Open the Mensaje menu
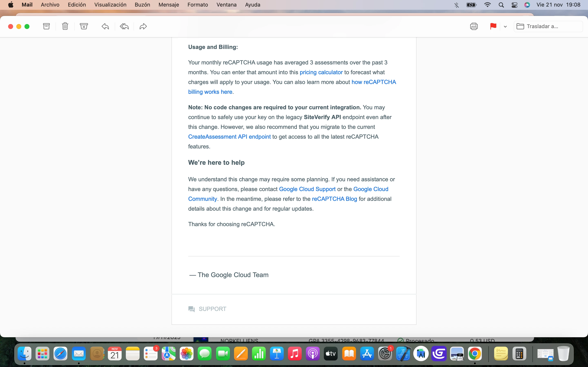Image resolution: width=588 pixels, height=367 pixels. click(x=168, y=5)
